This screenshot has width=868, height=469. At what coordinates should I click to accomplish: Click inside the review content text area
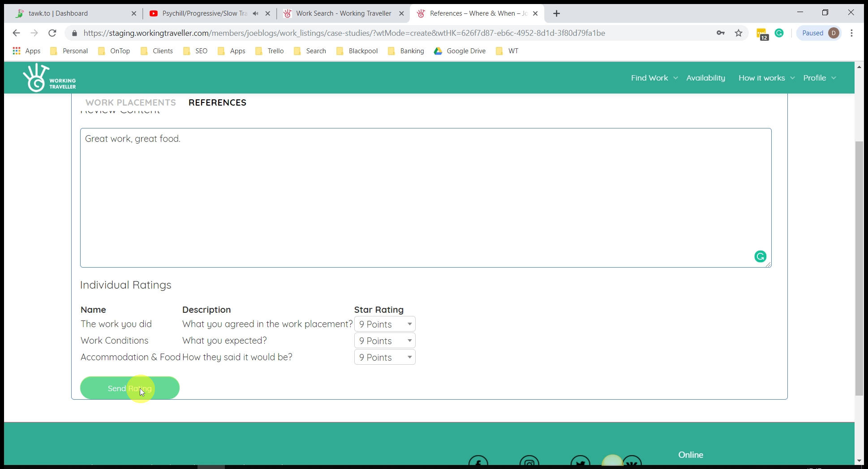(x=425, y=198)
